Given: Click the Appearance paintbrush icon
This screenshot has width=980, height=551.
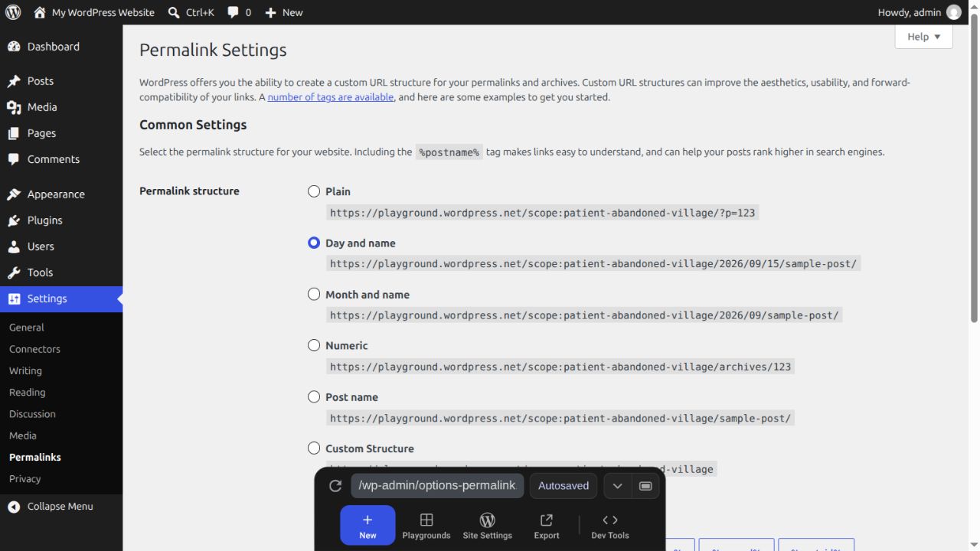Looking at the screenshot, I should click(x=14, y=194).
